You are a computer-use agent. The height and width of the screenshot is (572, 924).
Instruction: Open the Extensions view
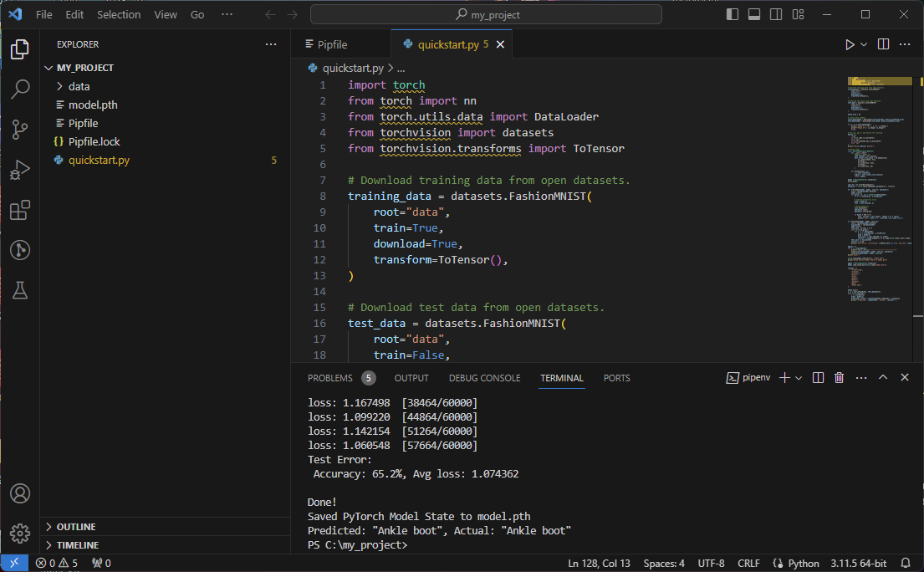[20, 210]
